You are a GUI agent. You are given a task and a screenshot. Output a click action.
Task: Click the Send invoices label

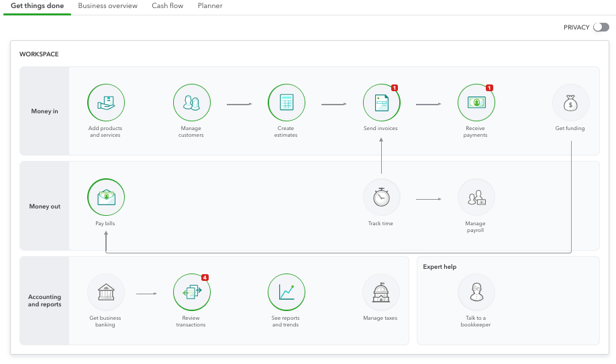(x=380, y=128)
